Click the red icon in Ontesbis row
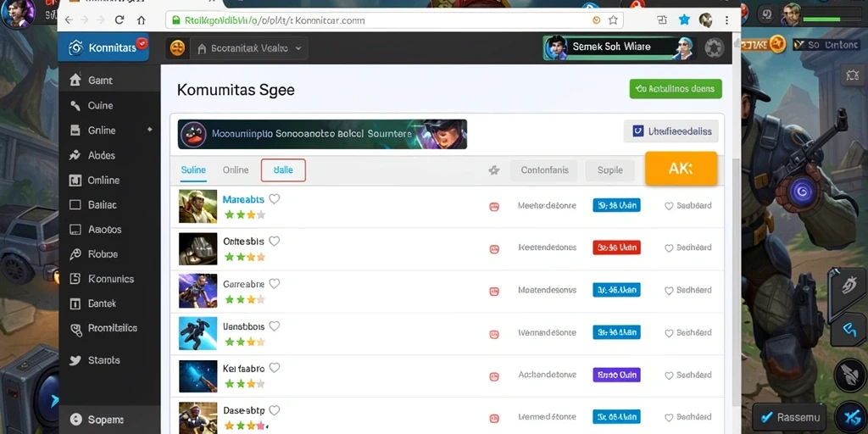The width and height of the screenshot is (868, 434). coord(494,249)
